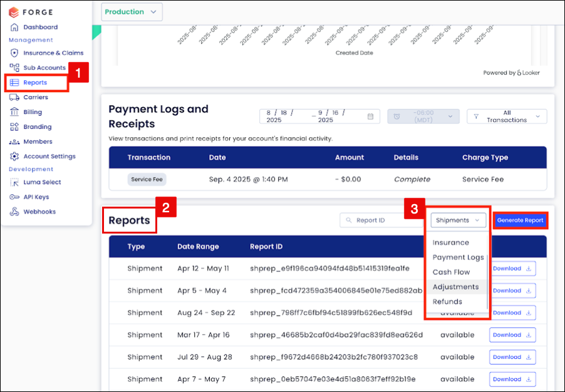Select the Refunds option in list

pos(447,302)
